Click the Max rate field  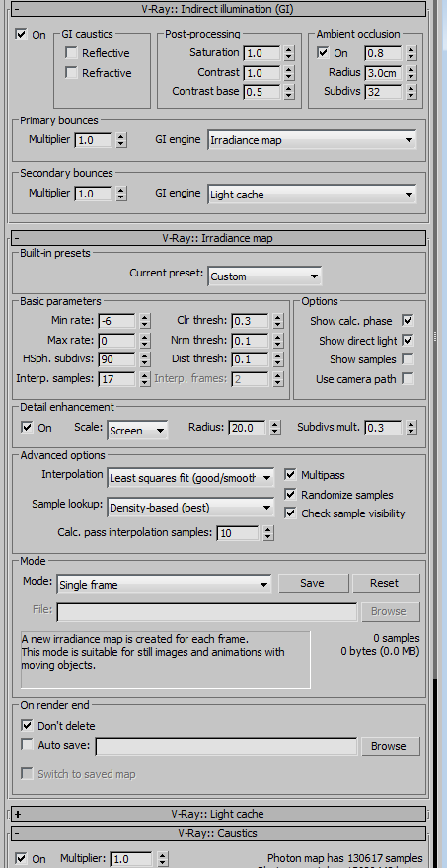coord(116,340)
